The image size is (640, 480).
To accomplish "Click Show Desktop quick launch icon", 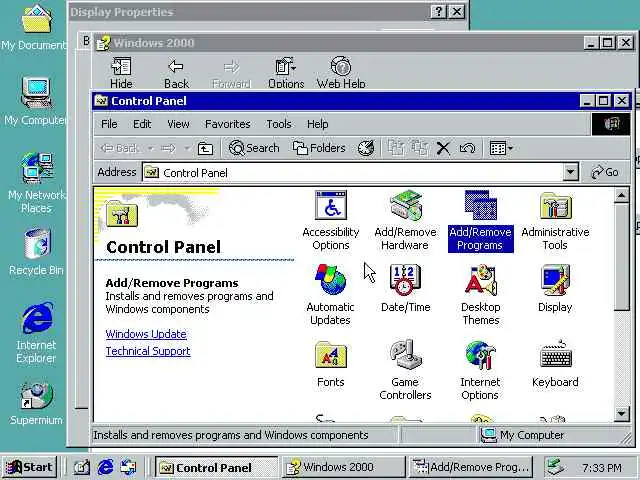I will coord(82,467).
